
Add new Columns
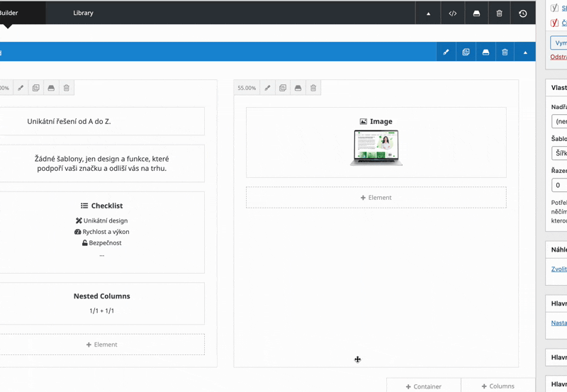coord(498,386)
